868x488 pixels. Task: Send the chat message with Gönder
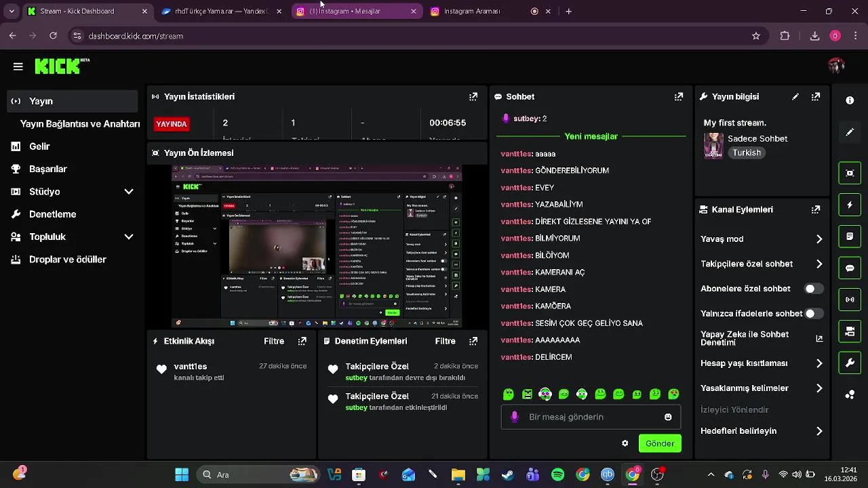pos(660,444)
